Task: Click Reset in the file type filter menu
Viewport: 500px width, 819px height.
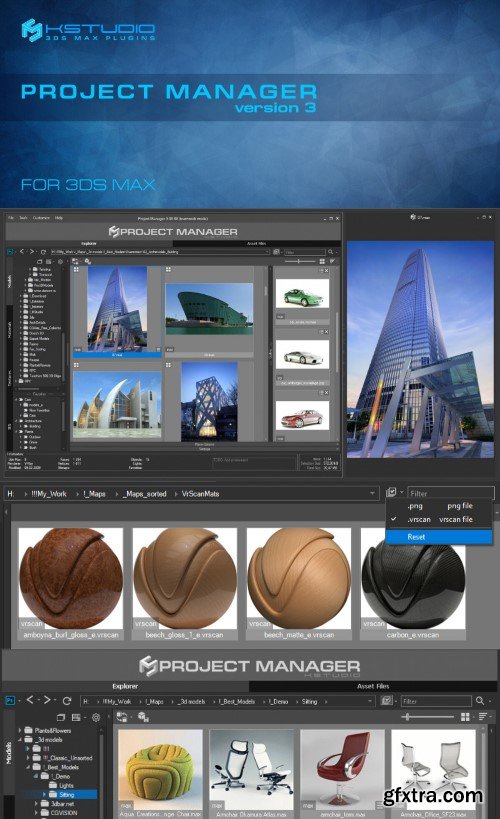Action: (x=439, y=536)
